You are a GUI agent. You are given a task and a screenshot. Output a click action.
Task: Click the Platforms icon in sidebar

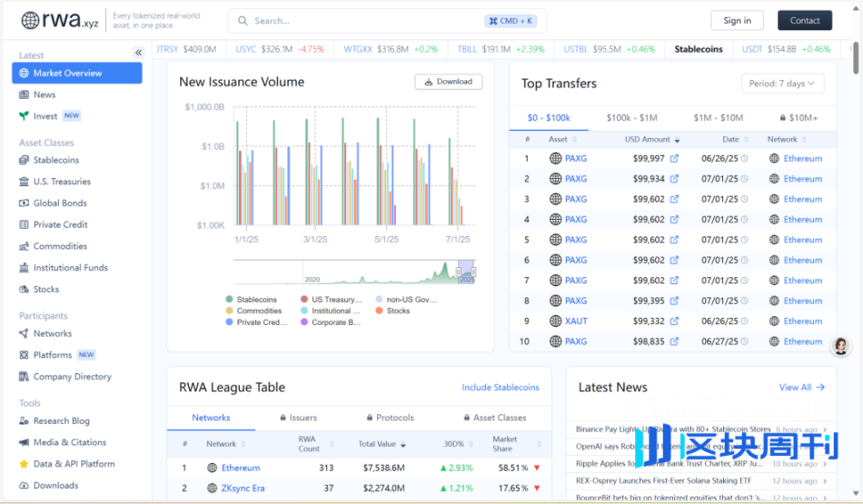coord(24,355)
